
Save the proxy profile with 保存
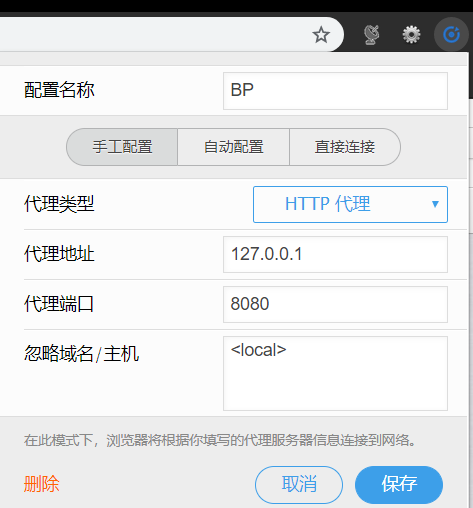399,485
